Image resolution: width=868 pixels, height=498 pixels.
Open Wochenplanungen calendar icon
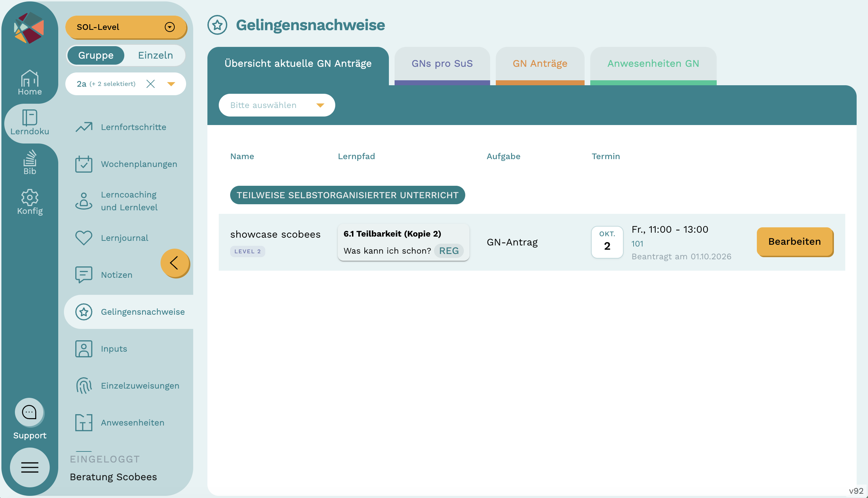click(x=84, y=164)
